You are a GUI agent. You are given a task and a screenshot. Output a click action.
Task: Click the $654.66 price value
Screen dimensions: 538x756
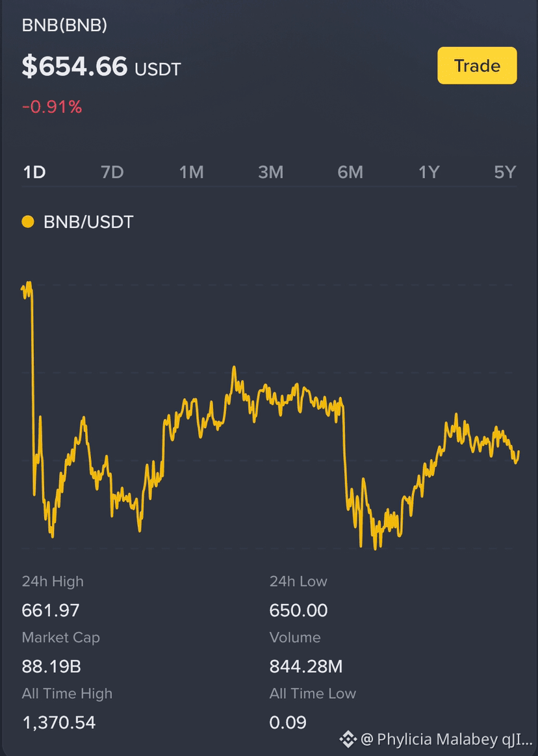pos(75,66)
